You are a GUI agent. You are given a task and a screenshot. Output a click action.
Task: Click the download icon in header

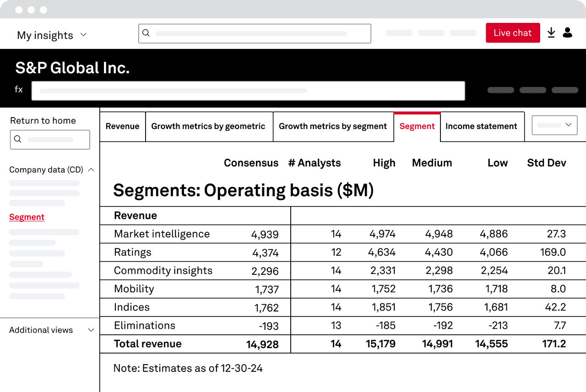(551, 32)
